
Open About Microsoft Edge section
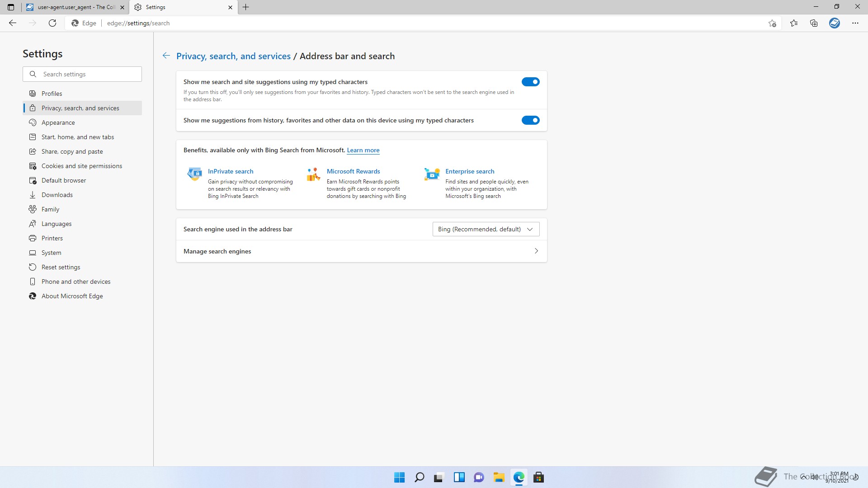82,296
